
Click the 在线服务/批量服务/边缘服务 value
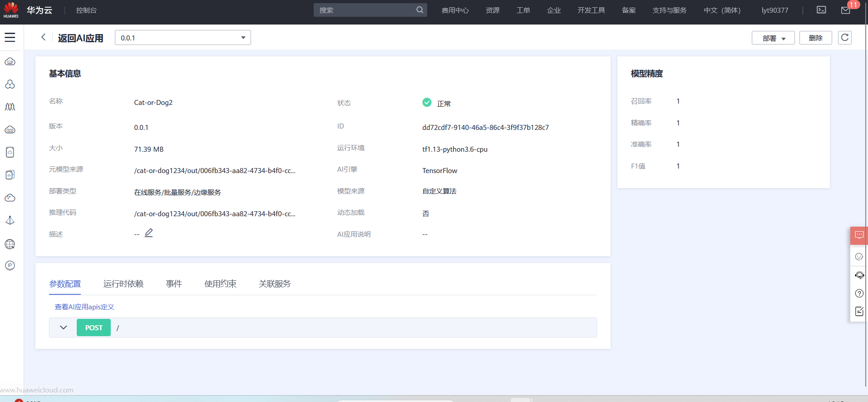(178, 192)
